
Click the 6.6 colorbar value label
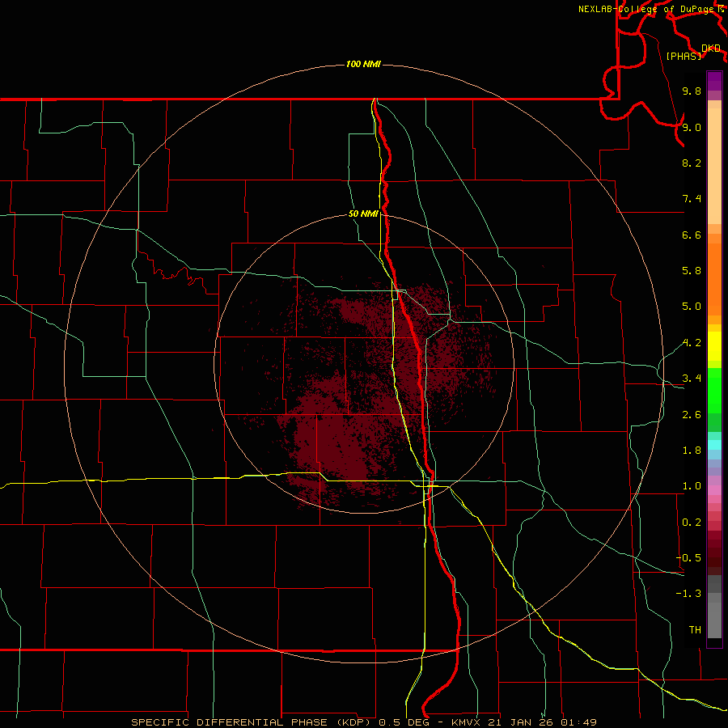(692, 235)
